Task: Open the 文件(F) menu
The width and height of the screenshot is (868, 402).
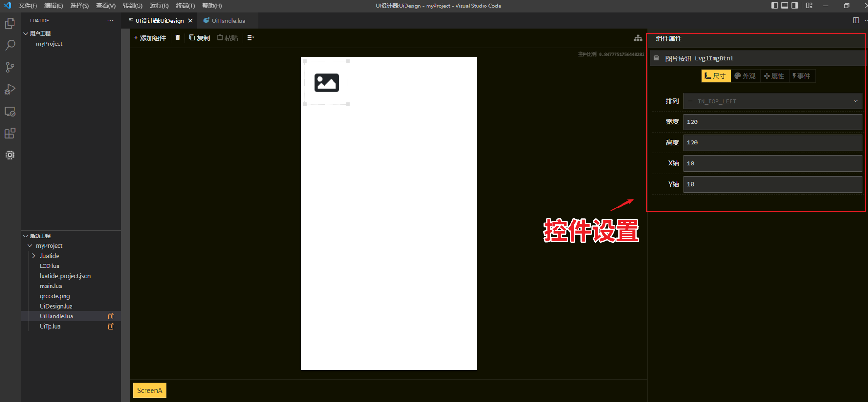Action: pyautogui.click(x=28, y=6)
